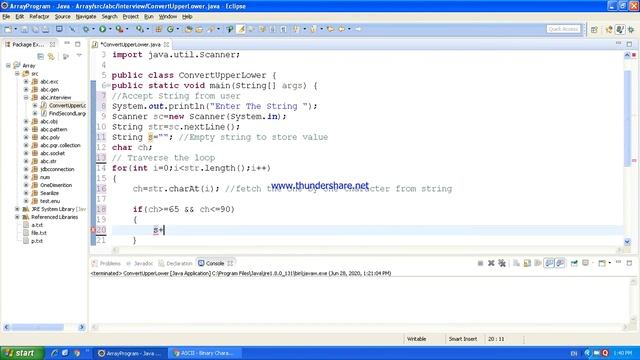640x360 pixels.
Task: Click Collapse All in Package Explorer
Action: [40, 56]
